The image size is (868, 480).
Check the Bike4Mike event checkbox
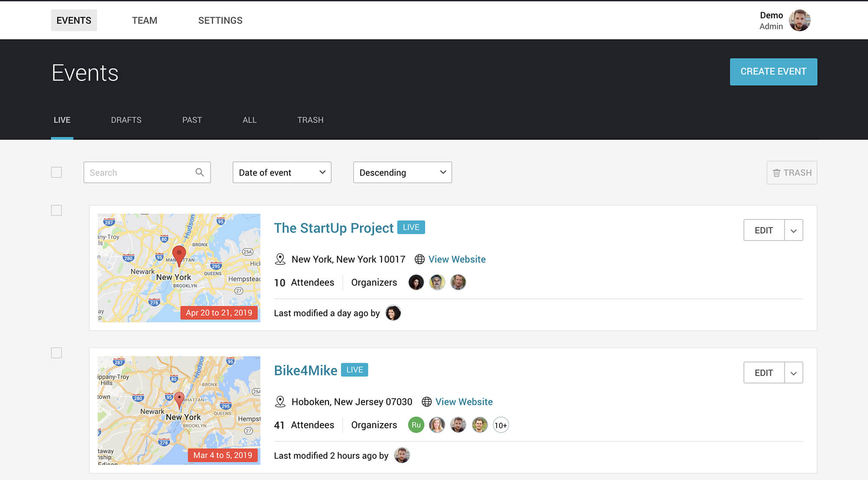pos(56,353)
